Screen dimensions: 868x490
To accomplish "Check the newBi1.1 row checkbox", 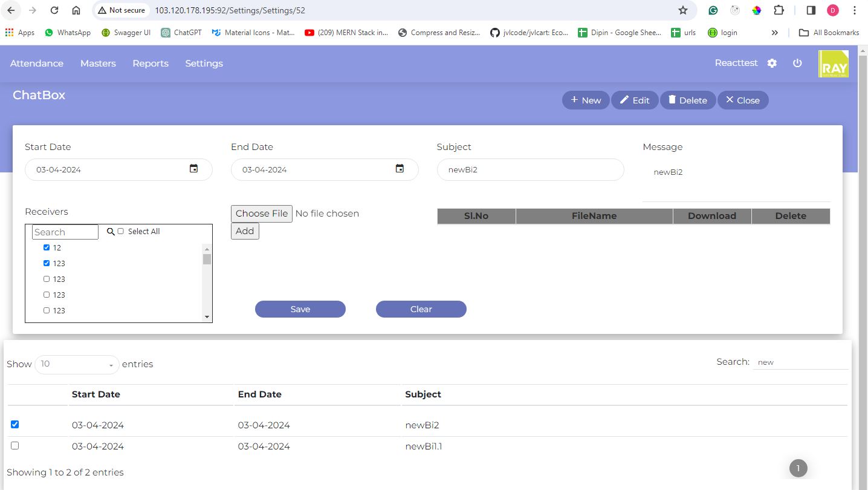I will click(15, 446).
